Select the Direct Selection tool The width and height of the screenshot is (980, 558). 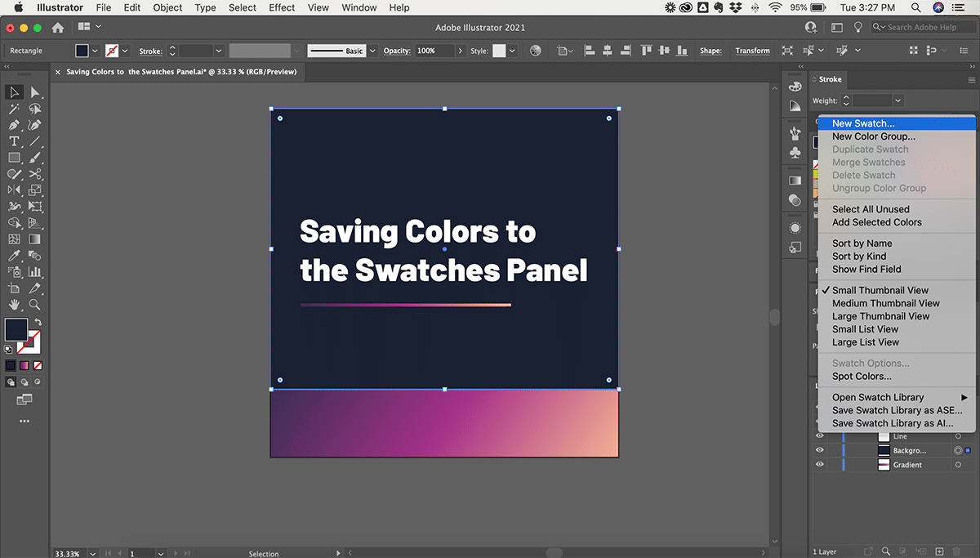click(35, 92)
